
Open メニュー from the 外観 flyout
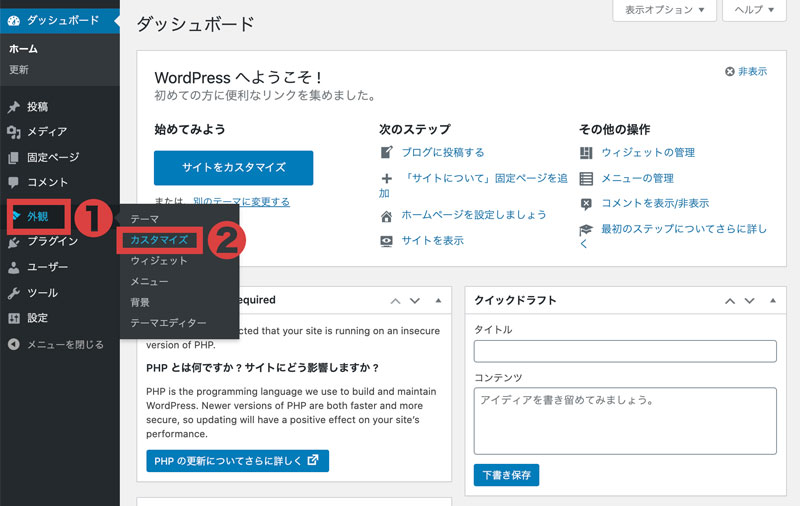pos(149,282)
